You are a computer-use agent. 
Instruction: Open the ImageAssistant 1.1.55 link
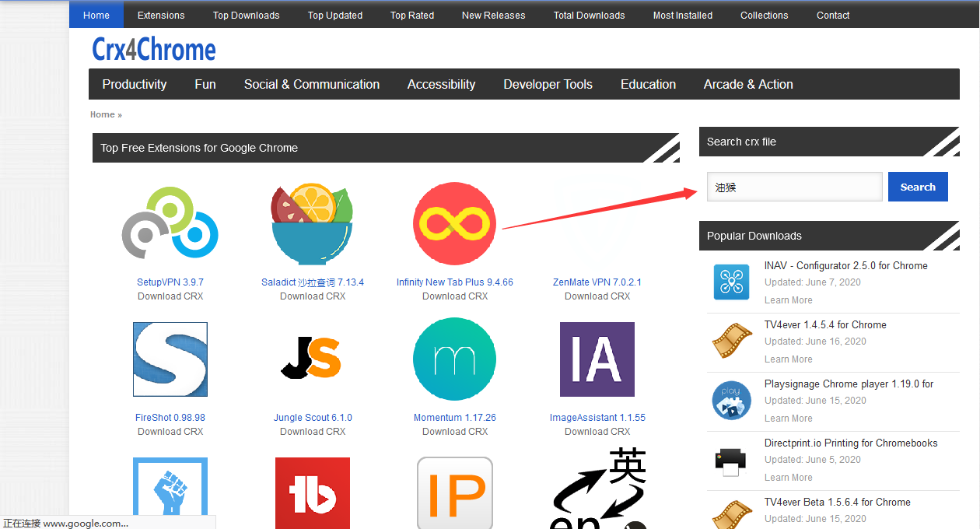coord(597,418)
